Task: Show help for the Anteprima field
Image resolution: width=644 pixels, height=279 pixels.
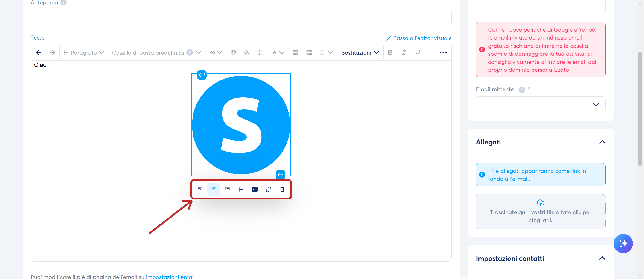Action: [x=64, y=3]
